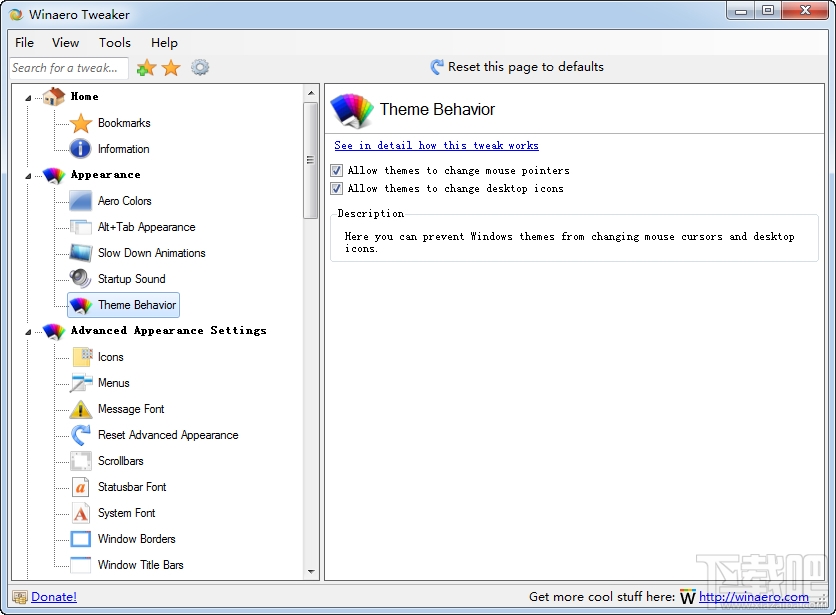Click the Advanced Appearance Settings group label
Image resolution: width=836 pixels, height=615 pixels.
pyautogui.click(x=168, y=331)
